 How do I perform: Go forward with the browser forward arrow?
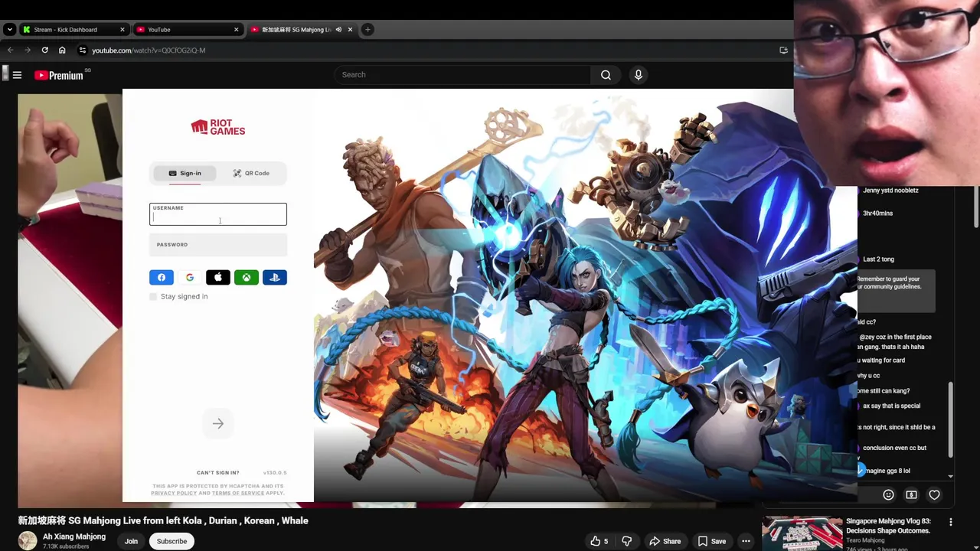[28, 51]
